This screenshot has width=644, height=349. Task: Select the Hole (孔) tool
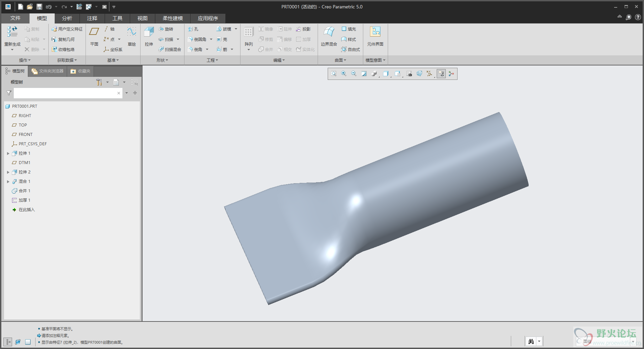[193, 29]
